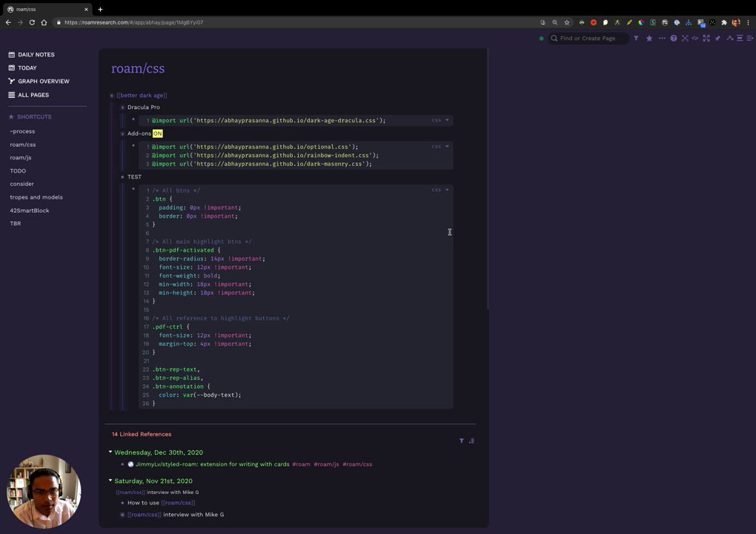The width and height of the screenshot is (756, 534).
Task: Click the dark-masonry.css import line
Action: tap(262, 164)
